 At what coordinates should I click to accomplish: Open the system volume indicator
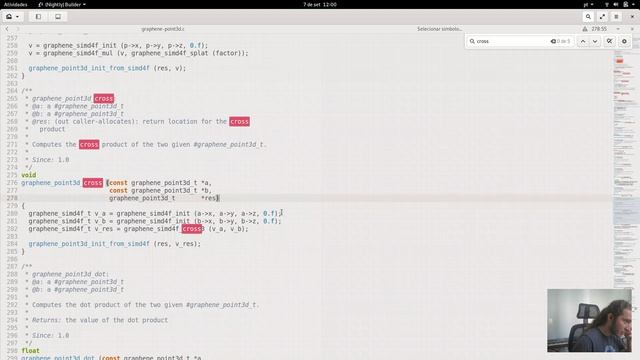616,4
